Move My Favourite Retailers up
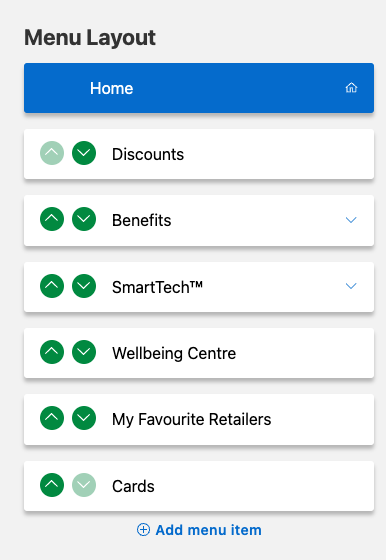Image resolution: width=386 pixels, height=560 pixels. [52, 418]
